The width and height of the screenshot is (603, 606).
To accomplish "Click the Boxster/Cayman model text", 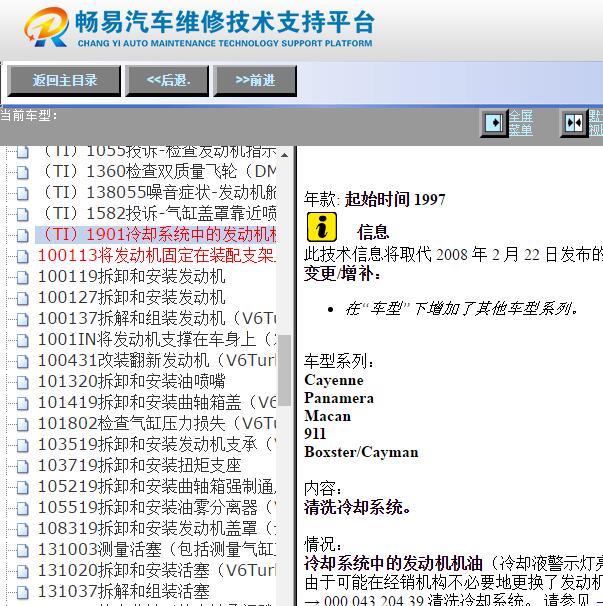I will click(361, 452).
